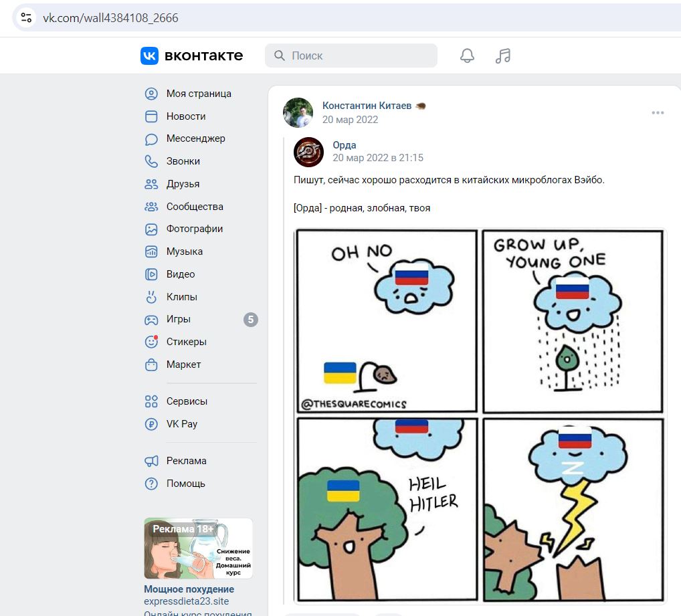This screenshot has width=681, height=616.
Task: Open the Орда community link
Action: coord(345,145)
